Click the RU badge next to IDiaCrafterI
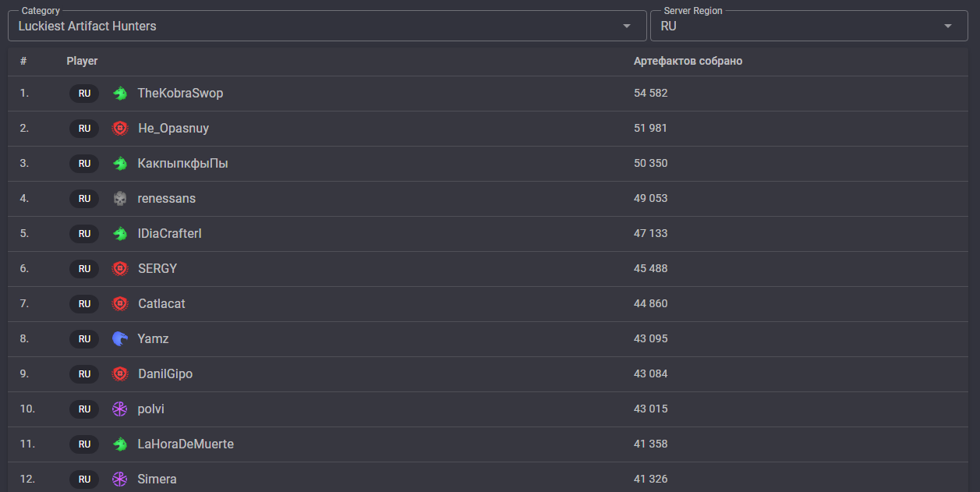Viewport: 980px width, 492px height. point(84,234)
